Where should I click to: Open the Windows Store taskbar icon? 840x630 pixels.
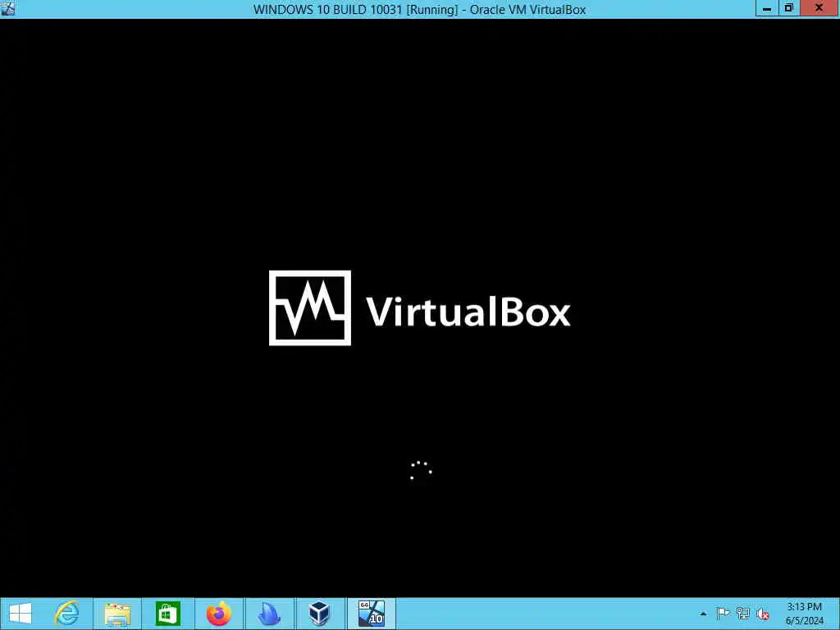click(x=167, y=614)
